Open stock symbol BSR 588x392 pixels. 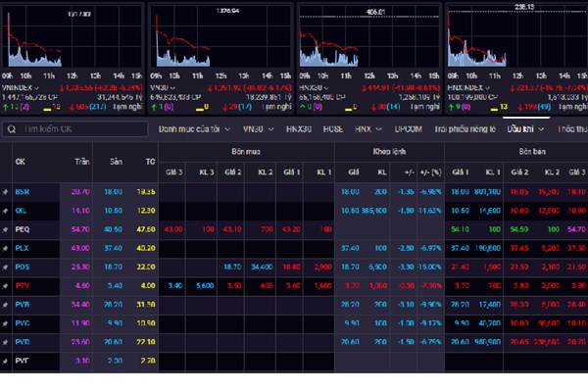coord(23,192)
